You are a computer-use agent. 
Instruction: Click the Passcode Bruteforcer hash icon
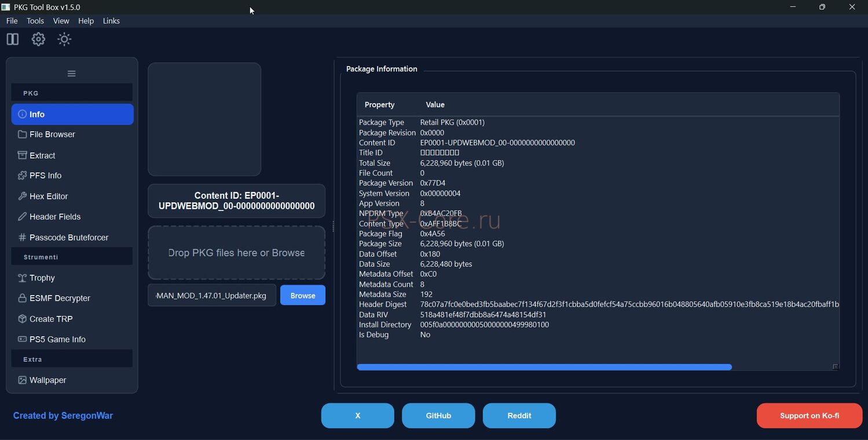[22, 237]
